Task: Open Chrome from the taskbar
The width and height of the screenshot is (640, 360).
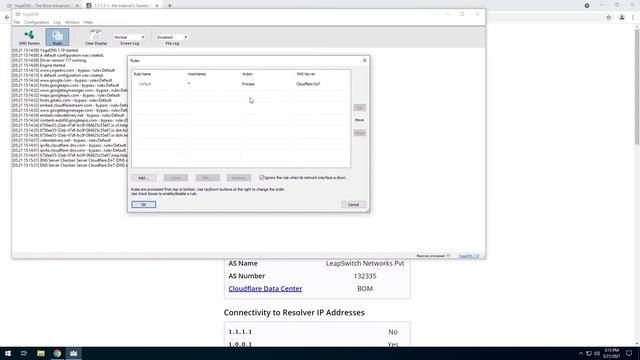Action: pyautogui.click(x=57, y=353)
